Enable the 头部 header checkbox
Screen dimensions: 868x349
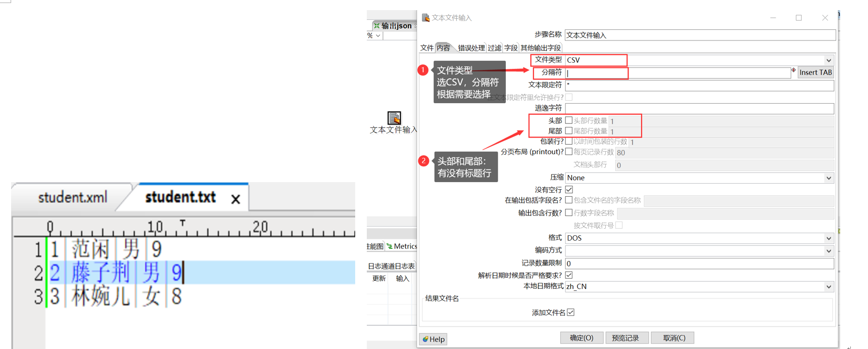point(569,120)
